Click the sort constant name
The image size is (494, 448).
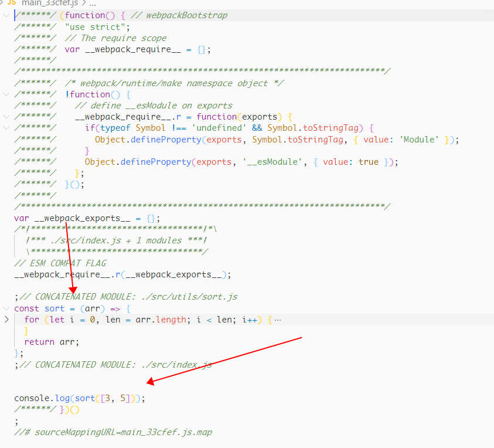pyautogui.click(x=54, y=308)
